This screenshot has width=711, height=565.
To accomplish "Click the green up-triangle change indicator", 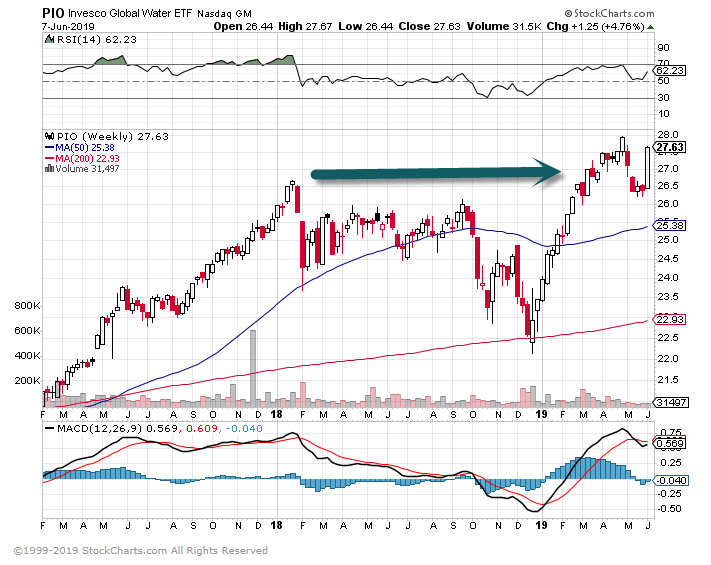I will (x=651, y=27).
